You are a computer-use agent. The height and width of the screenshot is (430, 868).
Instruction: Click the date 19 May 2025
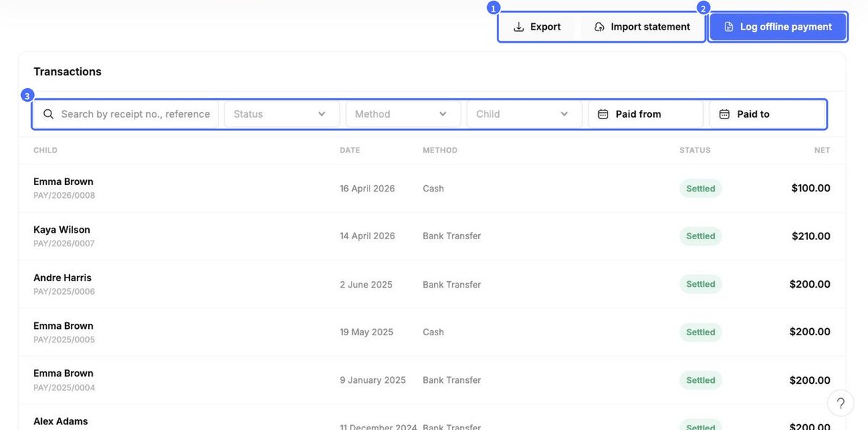367,332
